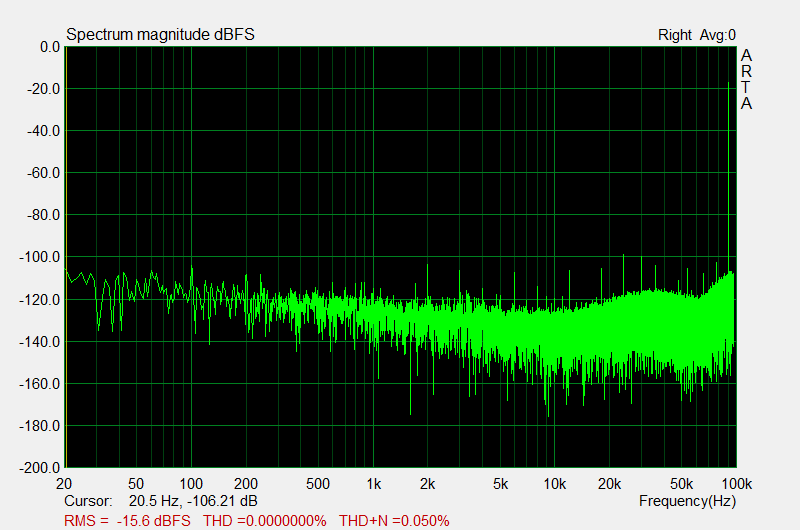Click the '100' frequency axis label
Screen dimensions: 800x530
point(191,484)
